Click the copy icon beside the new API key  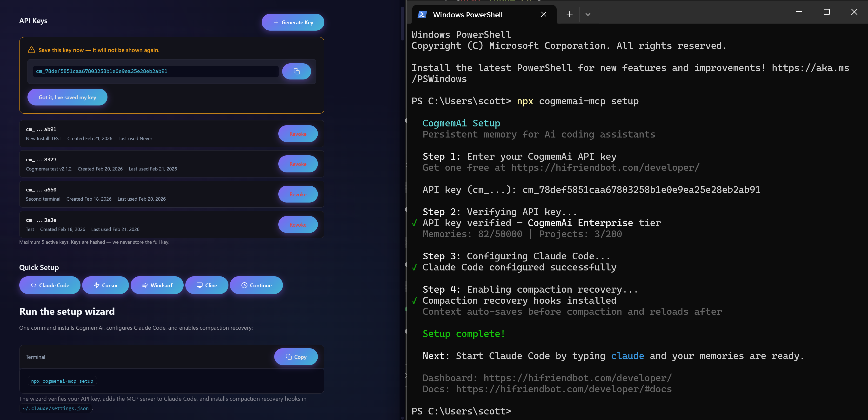click(x=296, y=71)
